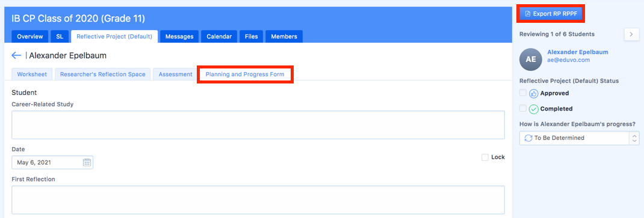The height and width of the screenshot is (218, 644).
Task: Open the To Be Determined progress dropdown
Action: coord(579,138)
